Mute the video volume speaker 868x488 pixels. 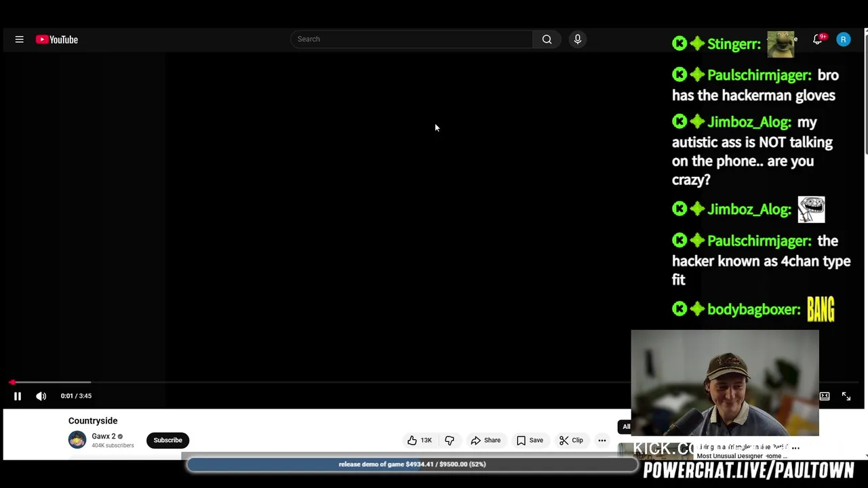click(x=41, y=396)
